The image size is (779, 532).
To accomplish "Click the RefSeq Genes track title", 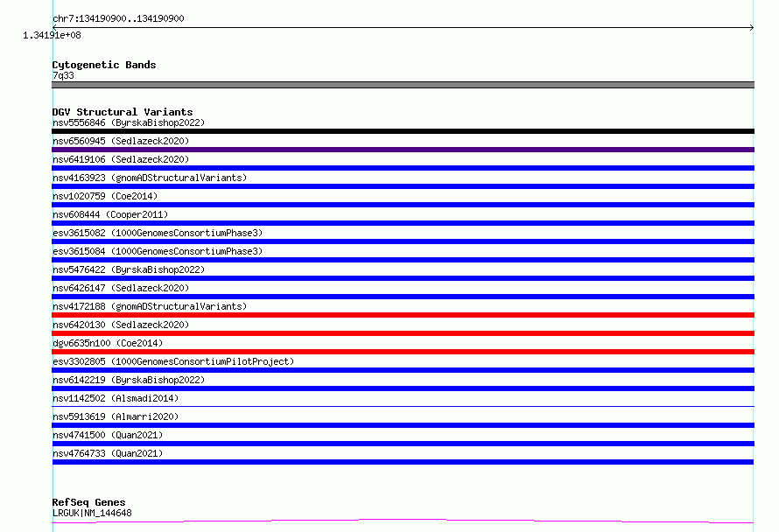I will (88, 502).
